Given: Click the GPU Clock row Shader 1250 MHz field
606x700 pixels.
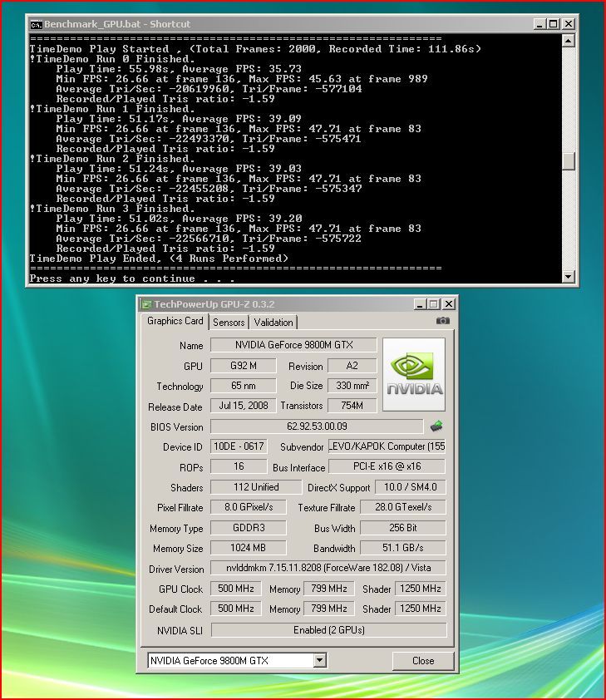Looking at the screenshot, I should [x=421, y=589].
